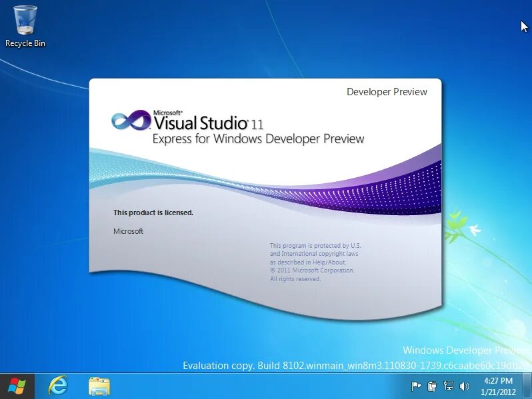
Task: Click 'This product is licensed.' text
Action: (153, 212)
